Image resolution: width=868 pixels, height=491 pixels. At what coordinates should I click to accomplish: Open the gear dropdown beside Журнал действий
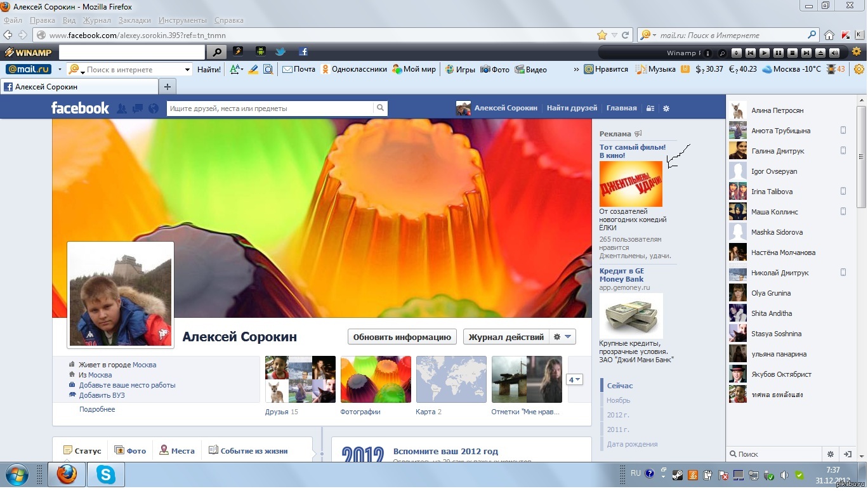(x=563, y=337)
